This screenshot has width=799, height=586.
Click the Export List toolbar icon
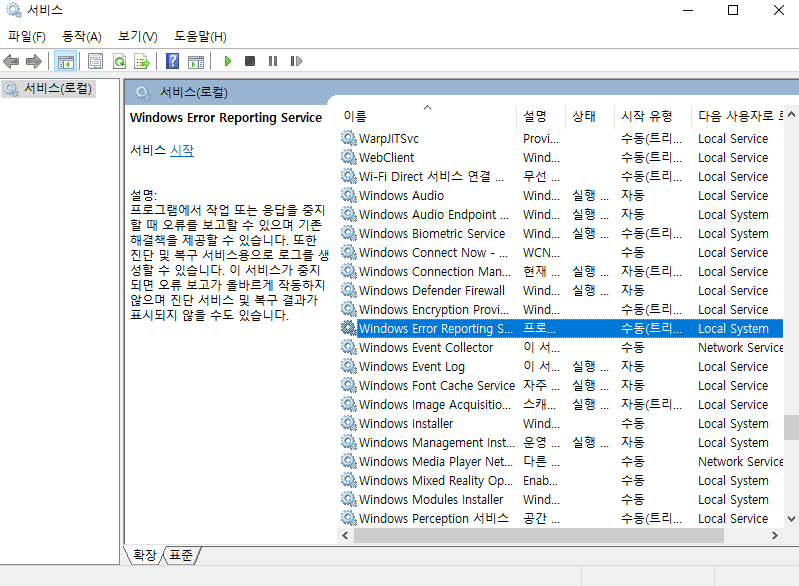pyautogui.click(x=142, y=62)
